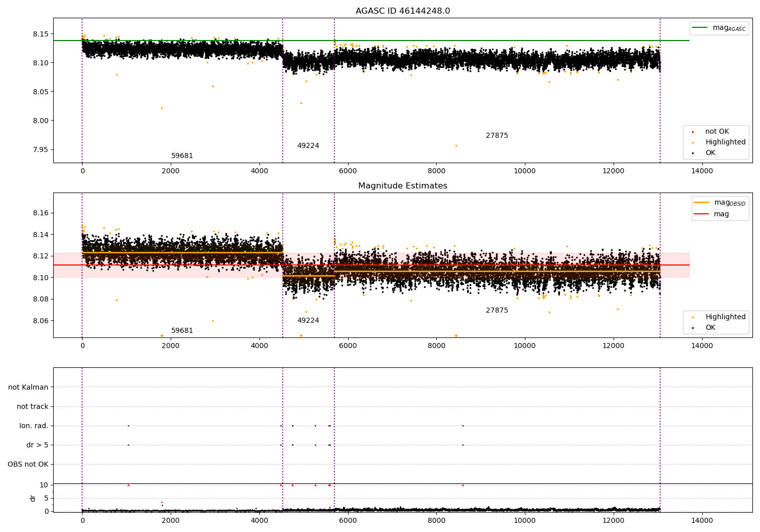
Task: Click the red dr triangle near 1000
Action: (x=128, y=485)
